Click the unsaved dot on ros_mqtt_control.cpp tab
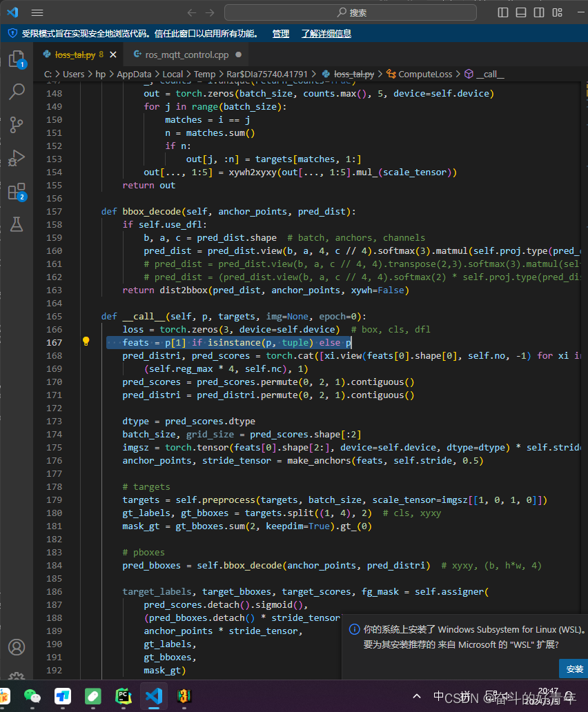Screen dimensions: 588x712 click(x=238, y=55)
